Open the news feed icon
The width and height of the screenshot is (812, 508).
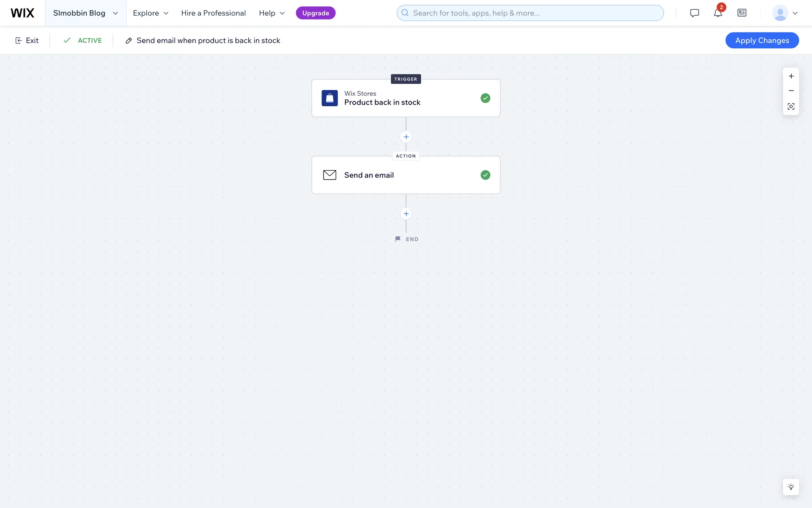pos(742,13)
